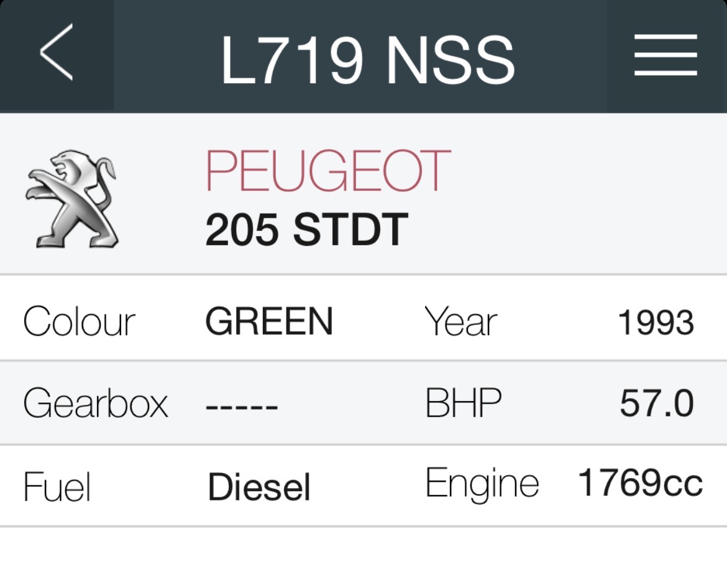Select the Engine label
This screenshot has width=727, height=588.
482,483
